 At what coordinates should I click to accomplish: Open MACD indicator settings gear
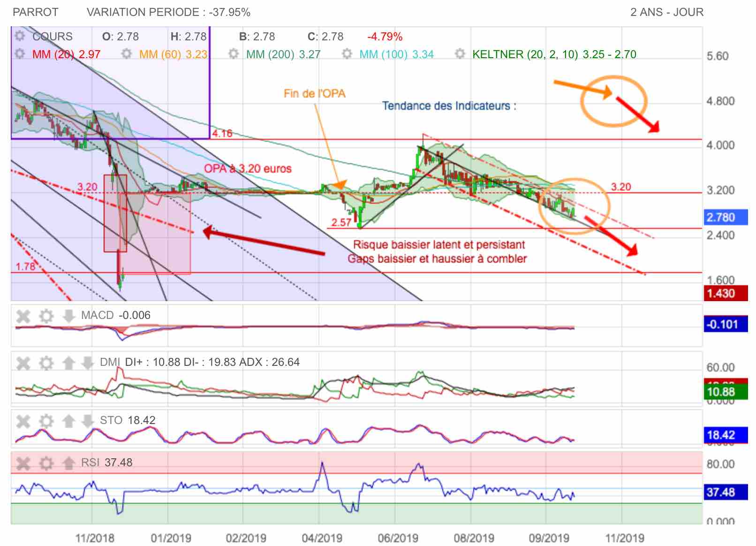coord(46,316)
